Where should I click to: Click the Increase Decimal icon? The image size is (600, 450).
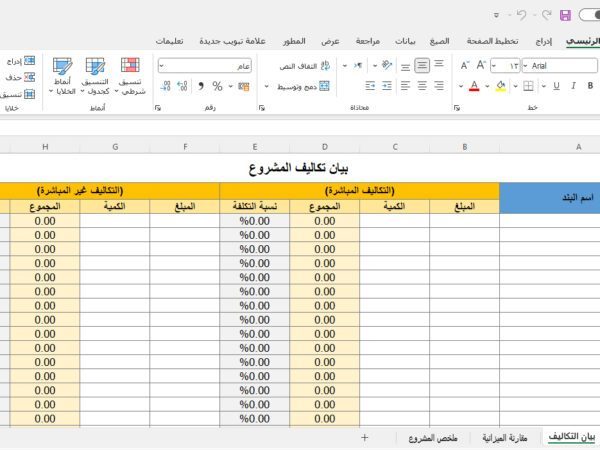[182, 86]
